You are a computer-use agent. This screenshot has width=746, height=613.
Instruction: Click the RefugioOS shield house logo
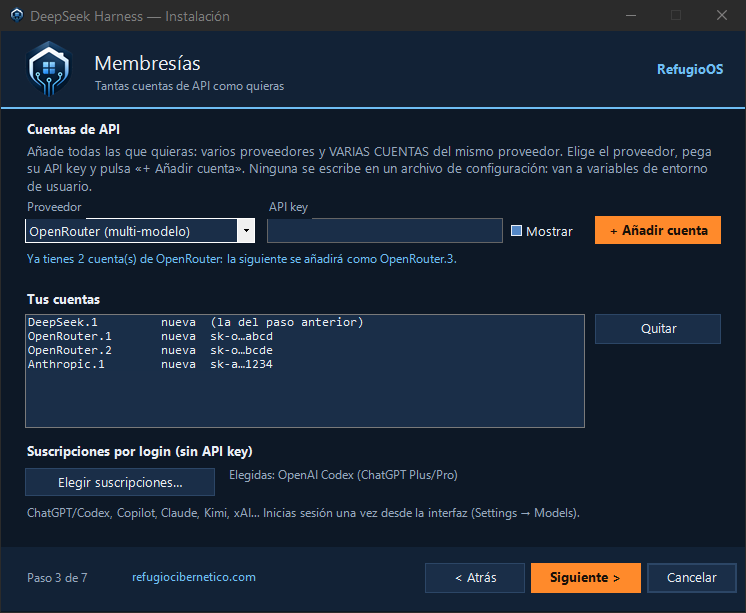tap(49, 69)
